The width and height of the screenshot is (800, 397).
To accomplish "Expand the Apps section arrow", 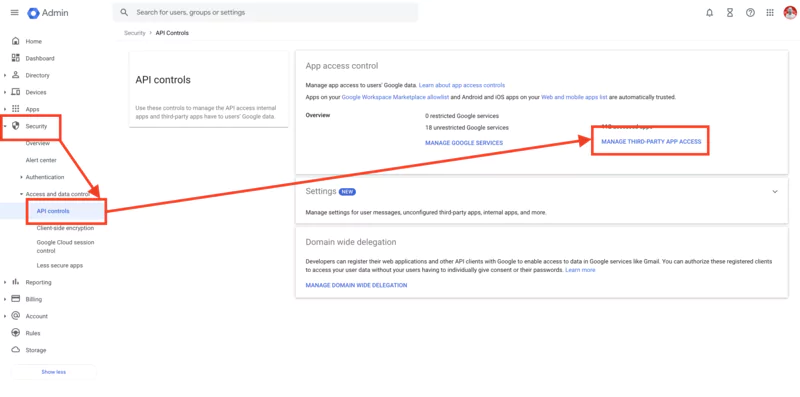I will (5, 109).
